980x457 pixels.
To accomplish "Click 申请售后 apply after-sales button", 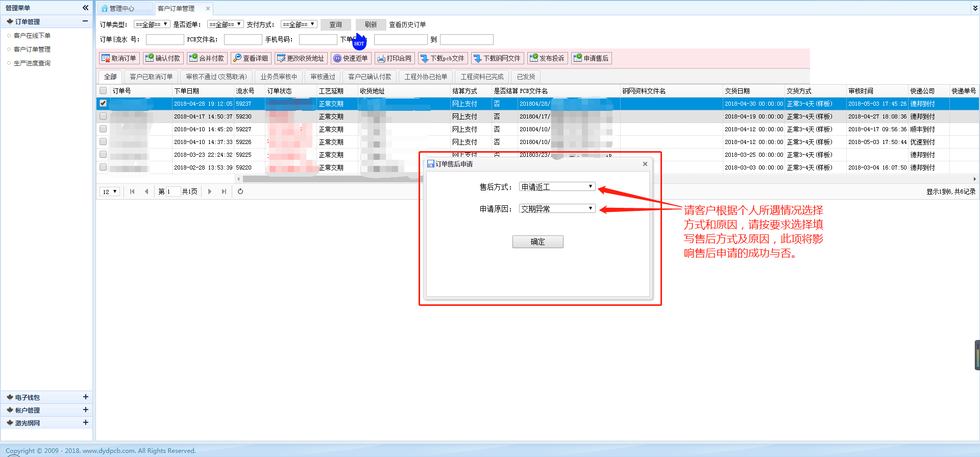I will (591, 58).
